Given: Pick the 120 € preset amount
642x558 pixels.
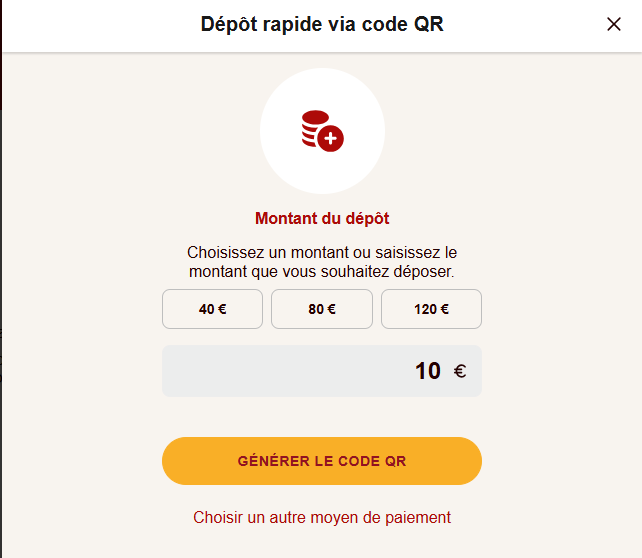Looking at the screenshot, I should click(431, 309).
